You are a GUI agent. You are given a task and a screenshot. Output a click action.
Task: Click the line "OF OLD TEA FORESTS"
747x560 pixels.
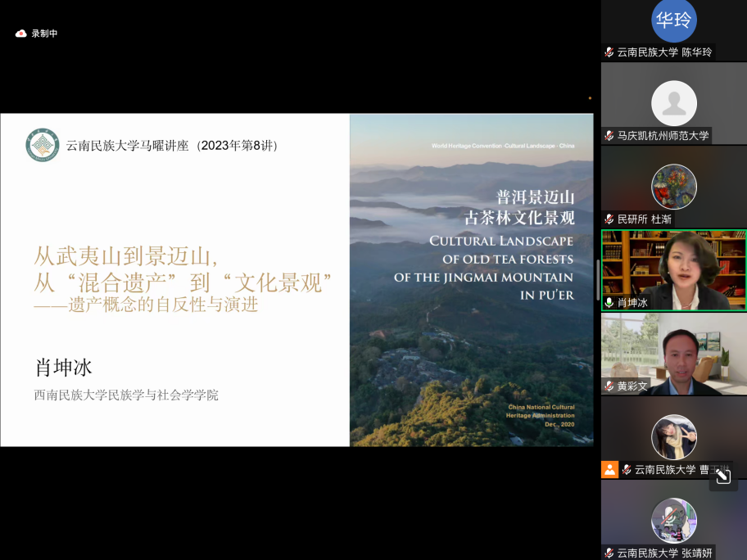(508, 259)
